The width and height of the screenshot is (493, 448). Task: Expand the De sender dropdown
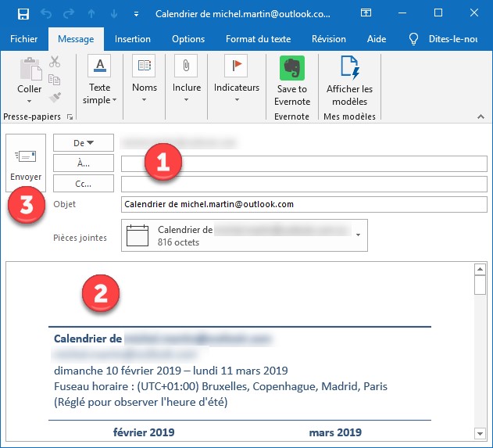pyautogui.click(x=84, y=142)
